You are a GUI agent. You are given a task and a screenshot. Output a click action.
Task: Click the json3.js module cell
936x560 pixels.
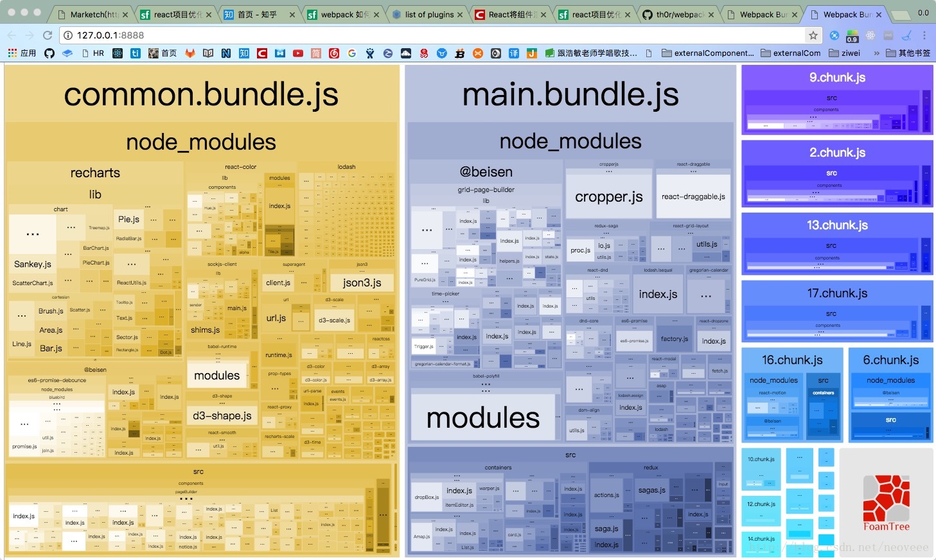click(x=362, y=283)
